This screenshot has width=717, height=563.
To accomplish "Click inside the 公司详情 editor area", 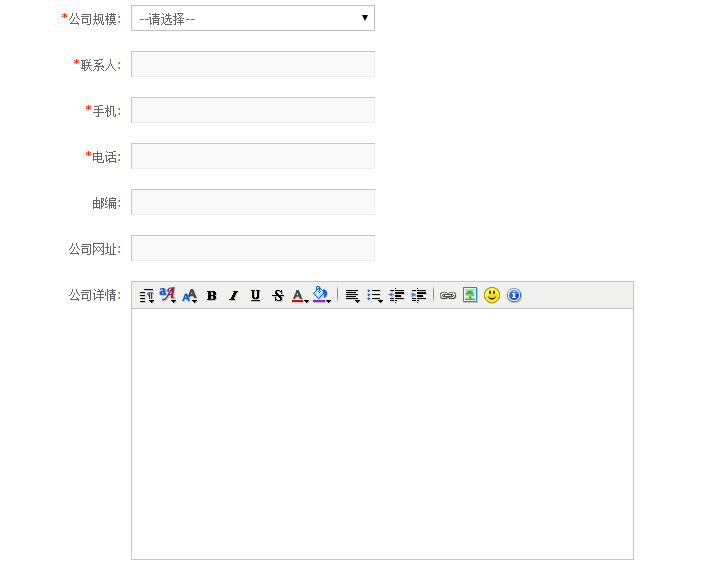I will (x=382, y=434).
